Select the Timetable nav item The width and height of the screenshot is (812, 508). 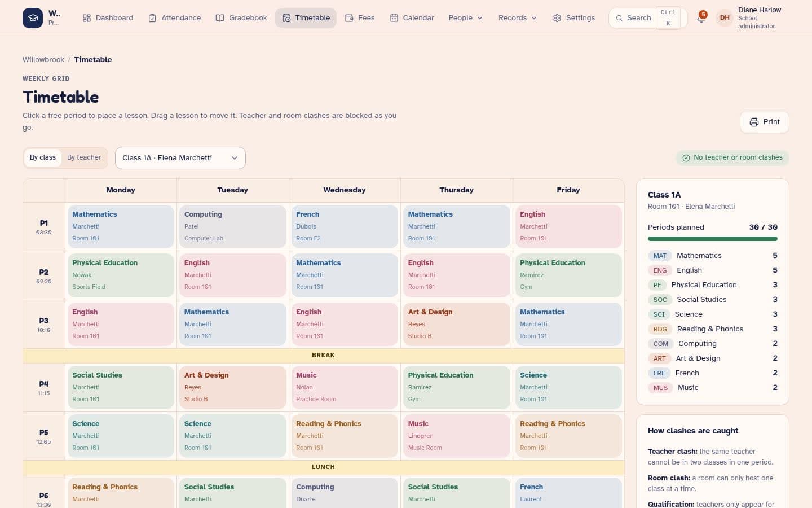point(306,18)
